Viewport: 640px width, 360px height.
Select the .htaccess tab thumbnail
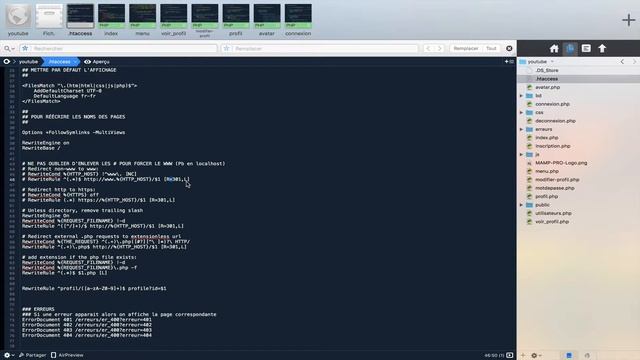[80, 20]
